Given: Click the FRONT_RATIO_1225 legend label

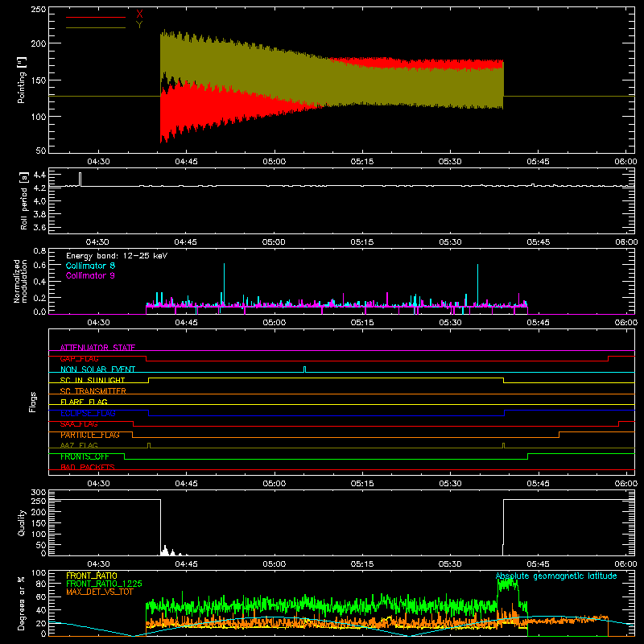Looking at the screenshot, I should 104,584.
